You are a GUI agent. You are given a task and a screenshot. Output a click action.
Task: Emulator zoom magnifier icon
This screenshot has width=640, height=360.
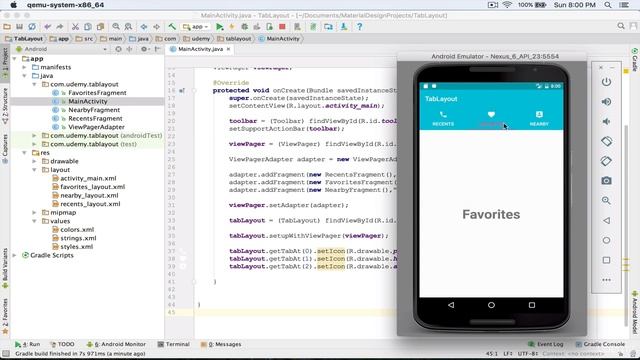606,200
